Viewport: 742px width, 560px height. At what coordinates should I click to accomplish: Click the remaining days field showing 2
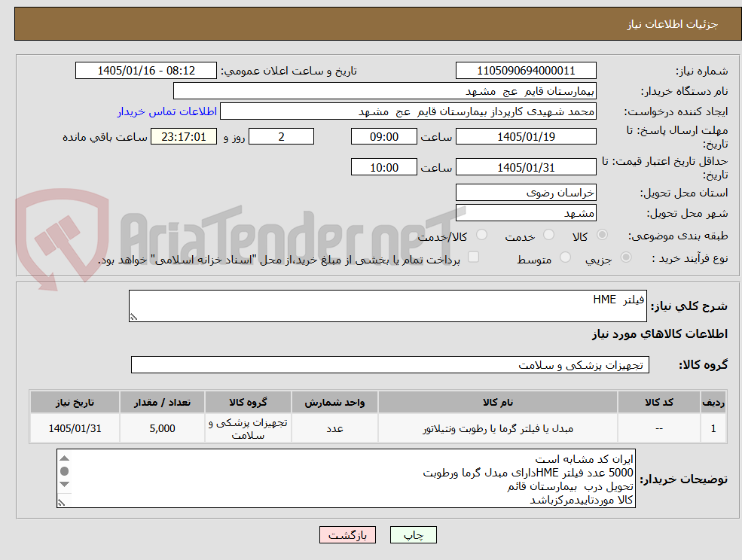click(x=281, y=137)
